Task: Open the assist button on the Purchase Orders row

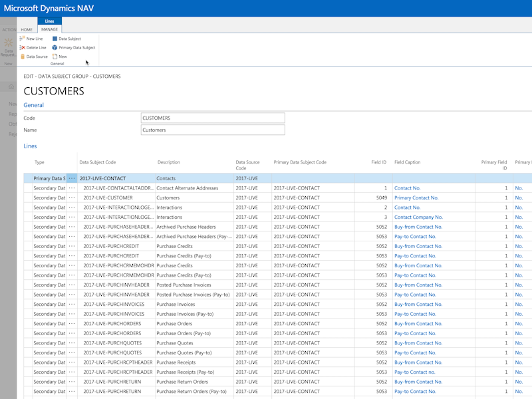Action: [x=72, y=323]
